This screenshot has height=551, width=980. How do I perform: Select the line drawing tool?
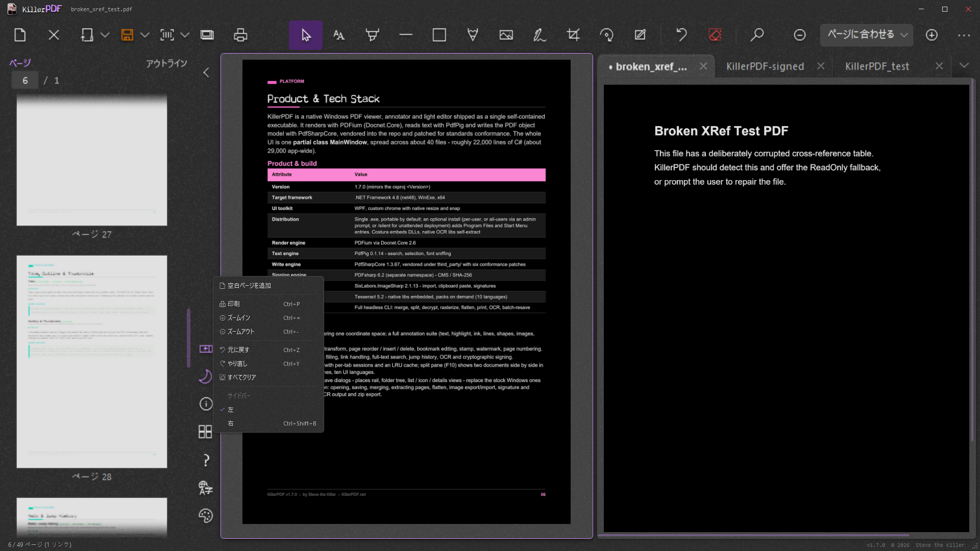coord(406,35)
